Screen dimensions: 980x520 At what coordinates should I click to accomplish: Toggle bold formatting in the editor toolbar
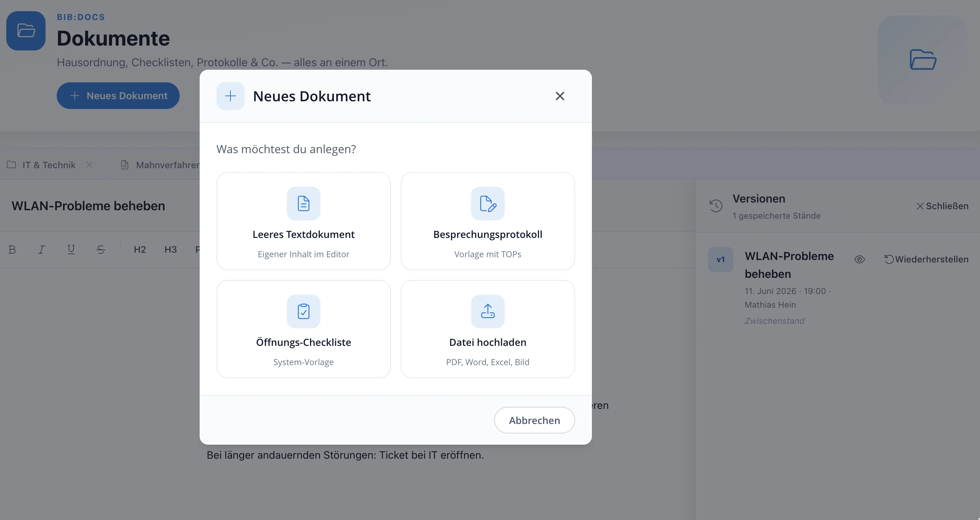[12, 249]
